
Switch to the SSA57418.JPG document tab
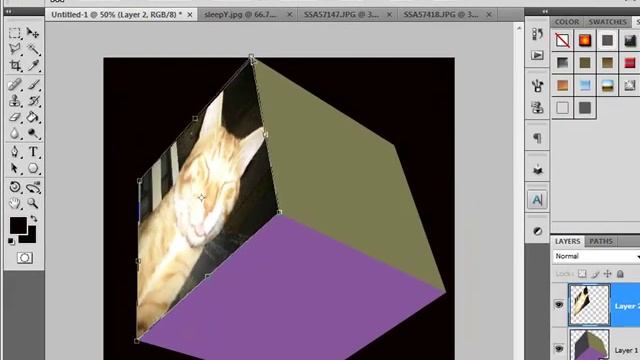441,14
